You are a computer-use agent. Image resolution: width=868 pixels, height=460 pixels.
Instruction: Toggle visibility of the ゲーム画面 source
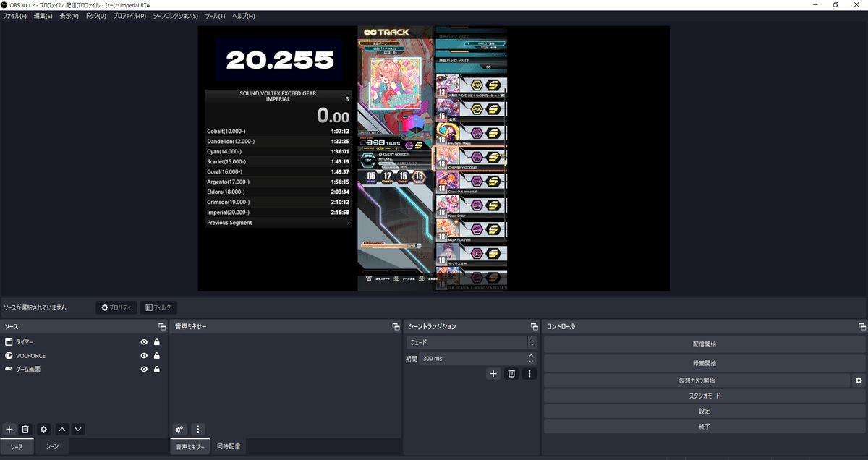pos(143,369)
